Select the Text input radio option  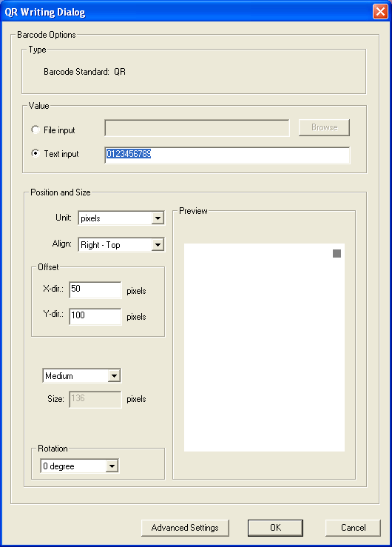point(36,153)
